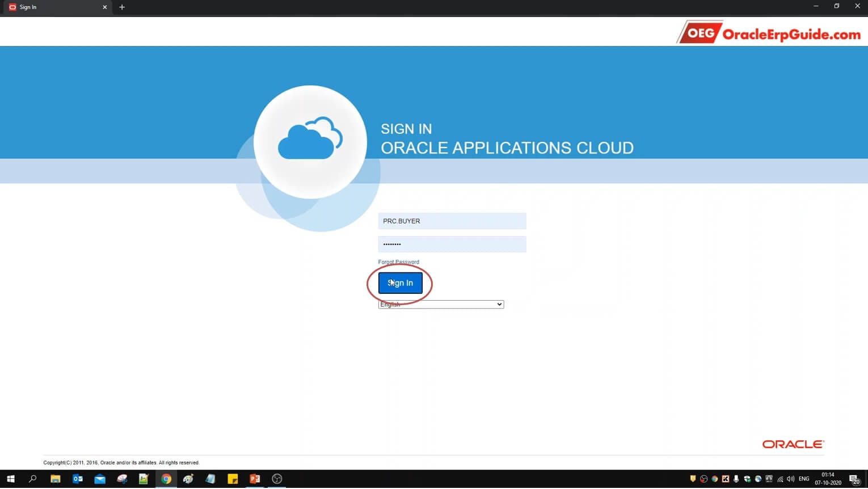Open the Mail app in the taskbar
The height and width of the screenshot is (489, 868).
100,479
